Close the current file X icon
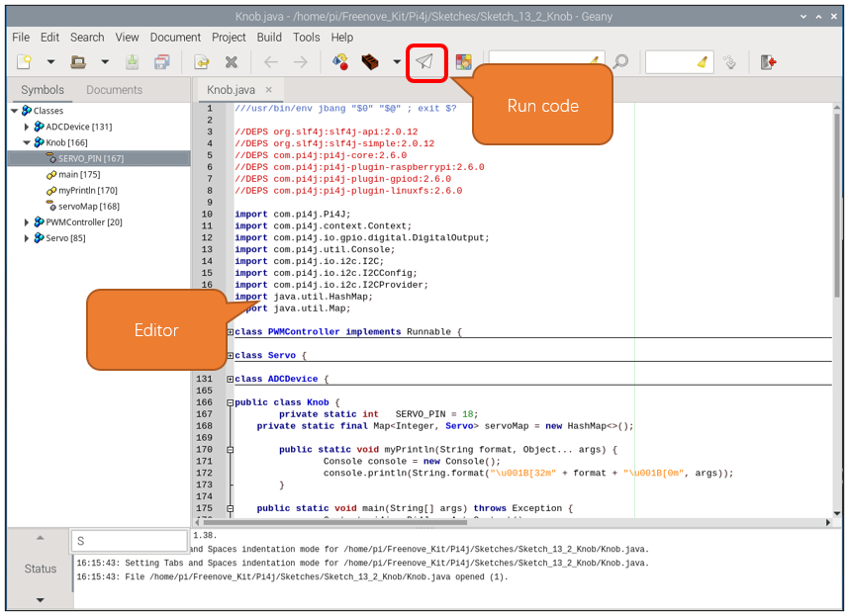848x616 pixels. 232,62
